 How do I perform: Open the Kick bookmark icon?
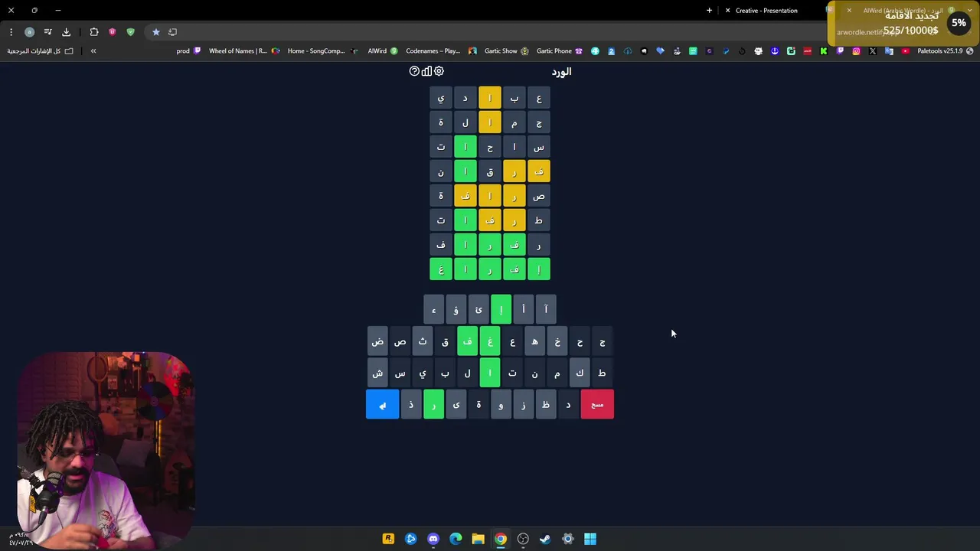pyautogui.click(x=824, y=51)
